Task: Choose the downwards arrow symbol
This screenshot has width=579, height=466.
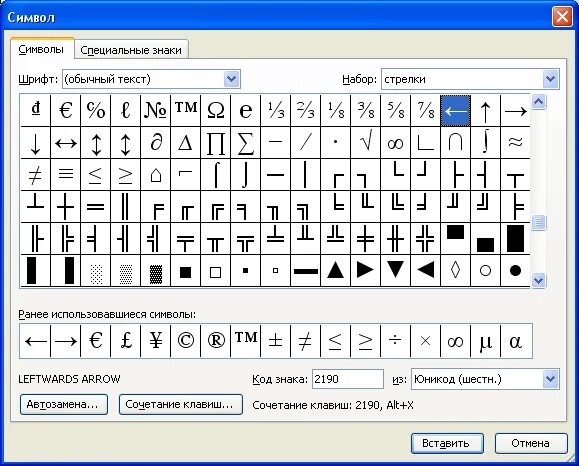Action: point(35,143)
